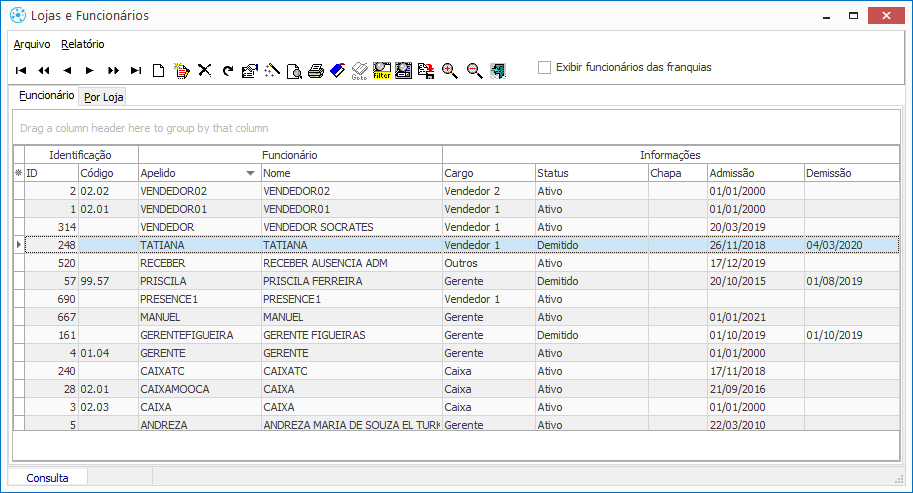Image resolution: width=913 pixels, height=493 pixels.
Task: Open the Arquivo menu
Action: pyautogui.click(x=32, y=44)
